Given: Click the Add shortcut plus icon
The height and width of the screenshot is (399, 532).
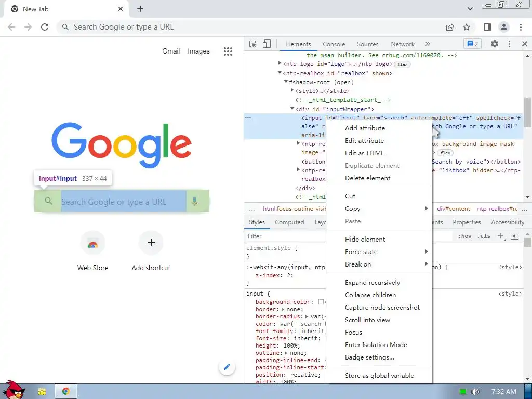Looking at the screenshot, I should (151, 243).
